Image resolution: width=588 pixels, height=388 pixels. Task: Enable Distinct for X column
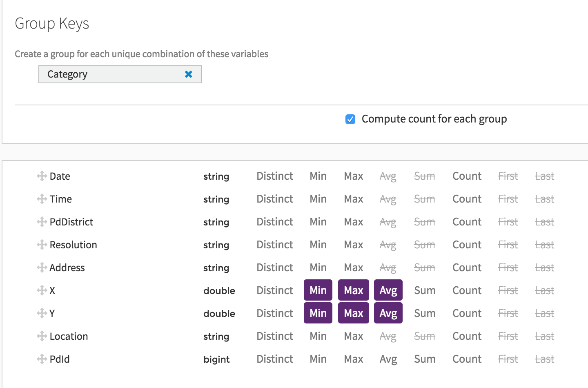(x=275, y=290)
